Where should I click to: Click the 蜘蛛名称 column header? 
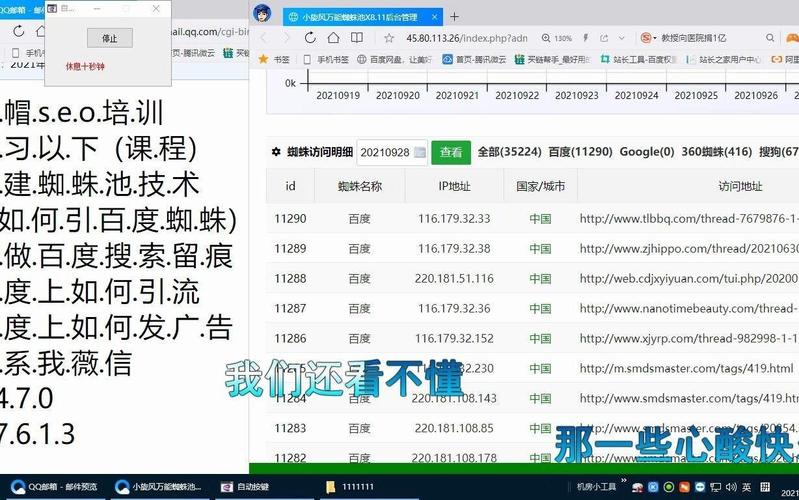(x=360, y=187)
